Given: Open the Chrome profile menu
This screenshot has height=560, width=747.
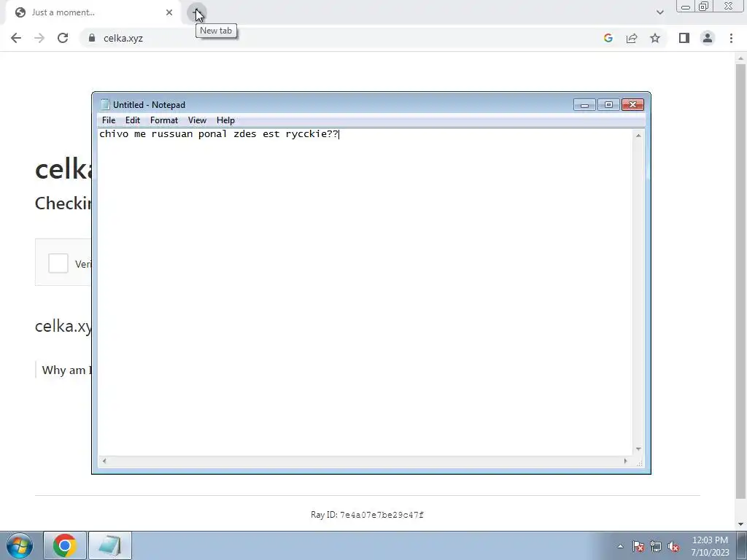Looking at the screenshot, I should tap(708, 38).
